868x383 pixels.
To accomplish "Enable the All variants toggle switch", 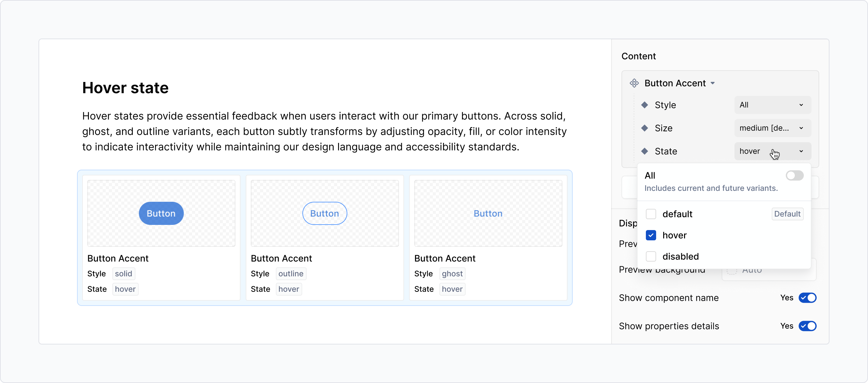I will coord(794,175).
